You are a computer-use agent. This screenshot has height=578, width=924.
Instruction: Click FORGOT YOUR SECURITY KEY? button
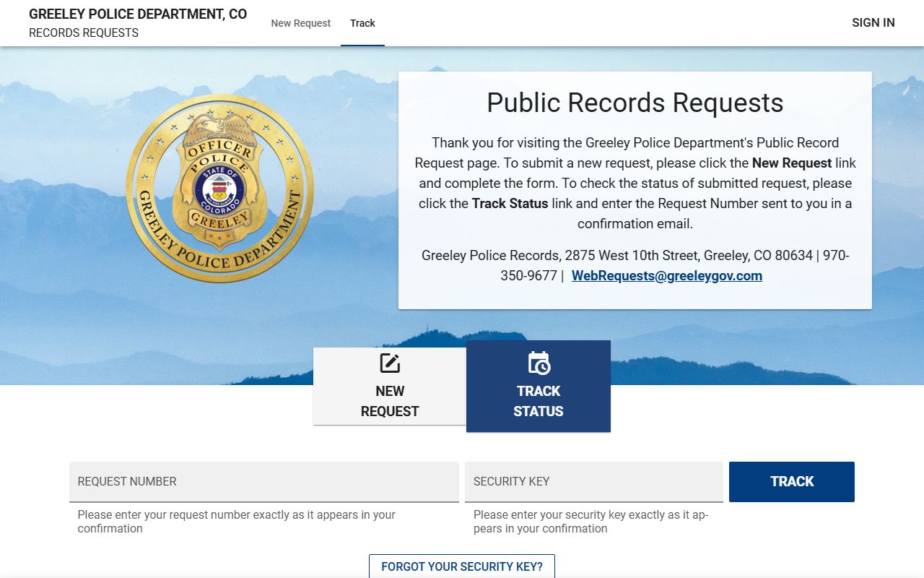tap(462, 566)
